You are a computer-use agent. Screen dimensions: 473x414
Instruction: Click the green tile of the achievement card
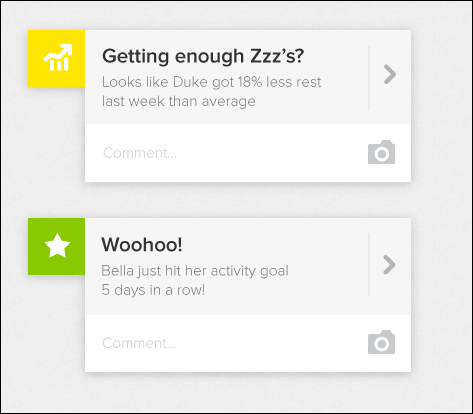56,247
